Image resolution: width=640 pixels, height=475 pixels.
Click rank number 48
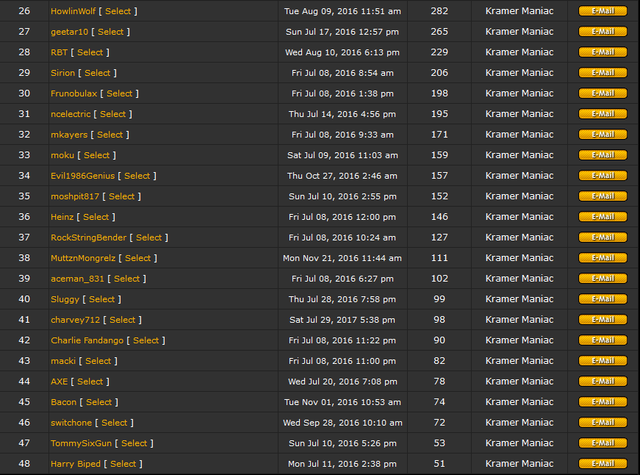[x=24, y=464]
